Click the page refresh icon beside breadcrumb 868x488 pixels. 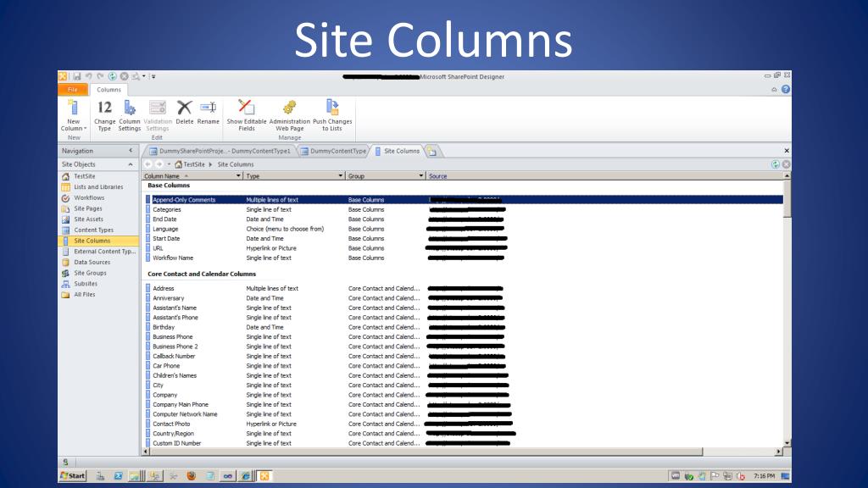coord(775,164)
